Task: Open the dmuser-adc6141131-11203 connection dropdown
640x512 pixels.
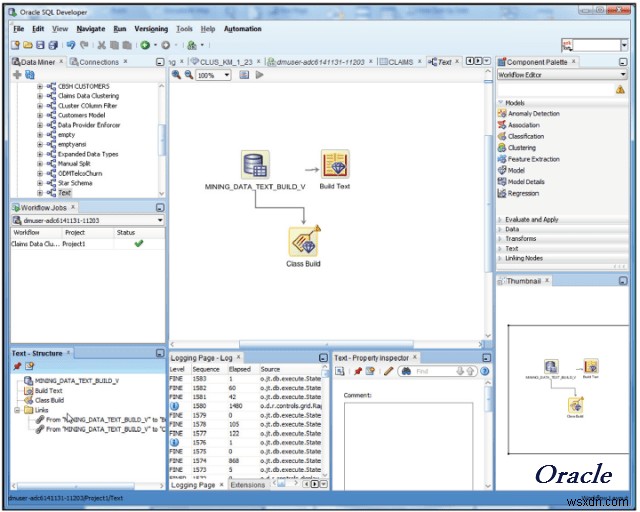Action: (160, 220)
